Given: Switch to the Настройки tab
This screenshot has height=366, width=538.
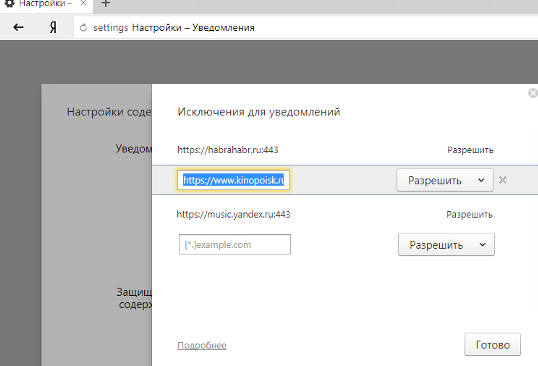Looking at the screenshot, I should pos(42,3).
